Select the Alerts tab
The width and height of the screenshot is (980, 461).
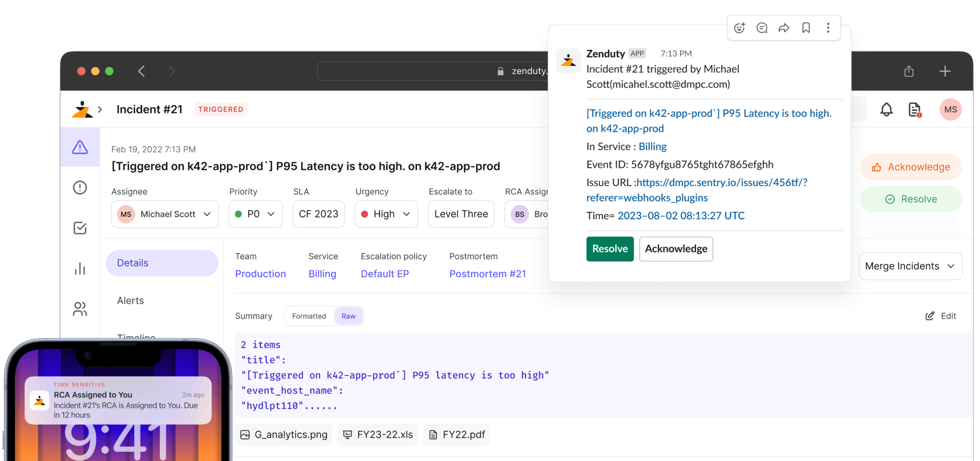pyautogui.click(x=131, y=301)
